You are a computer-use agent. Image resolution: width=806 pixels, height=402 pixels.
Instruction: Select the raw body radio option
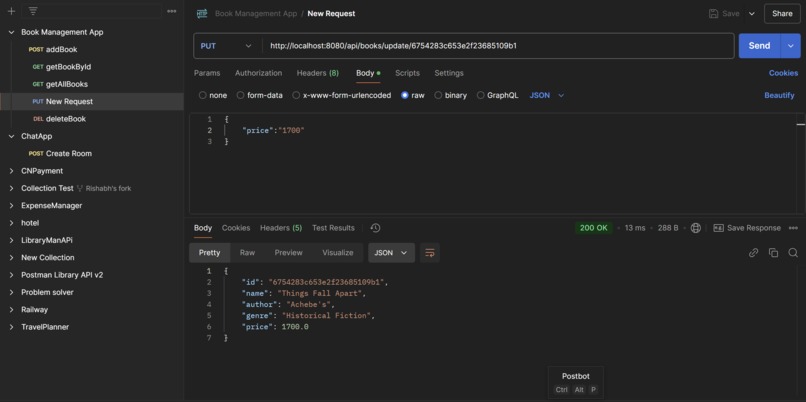(x=405, y=95)
